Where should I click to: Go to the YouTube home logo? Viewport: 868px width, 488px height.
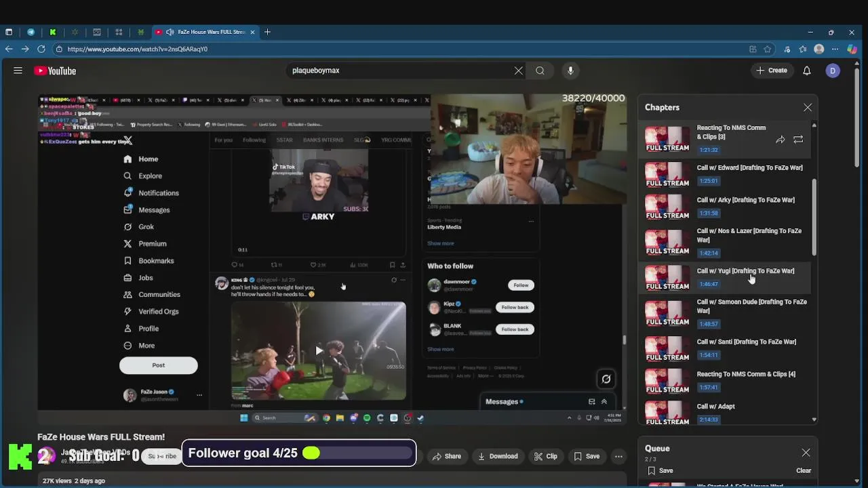55,70
